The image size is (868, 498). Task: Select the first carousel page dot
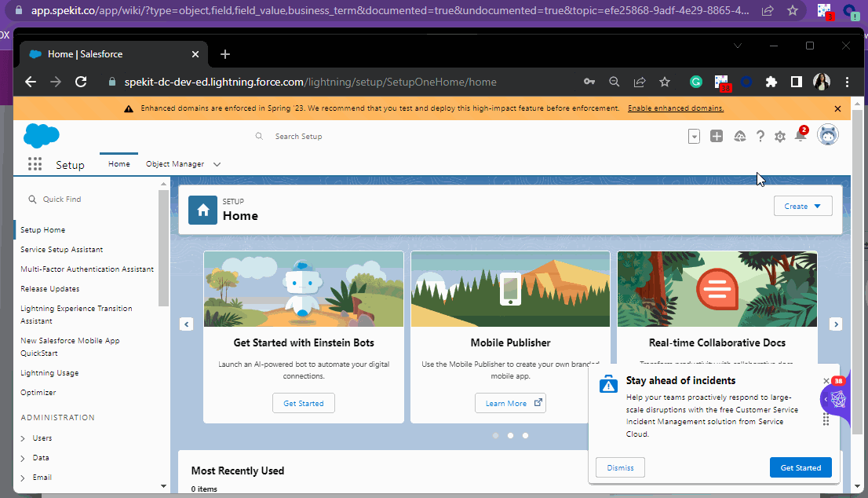pos(495,435)
